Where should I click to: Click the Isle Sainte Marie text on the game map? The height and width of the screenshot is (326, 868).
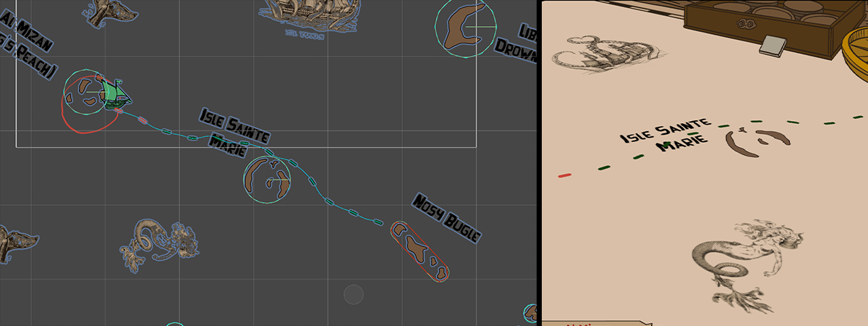pyautogui.click(x=666, y=136)
